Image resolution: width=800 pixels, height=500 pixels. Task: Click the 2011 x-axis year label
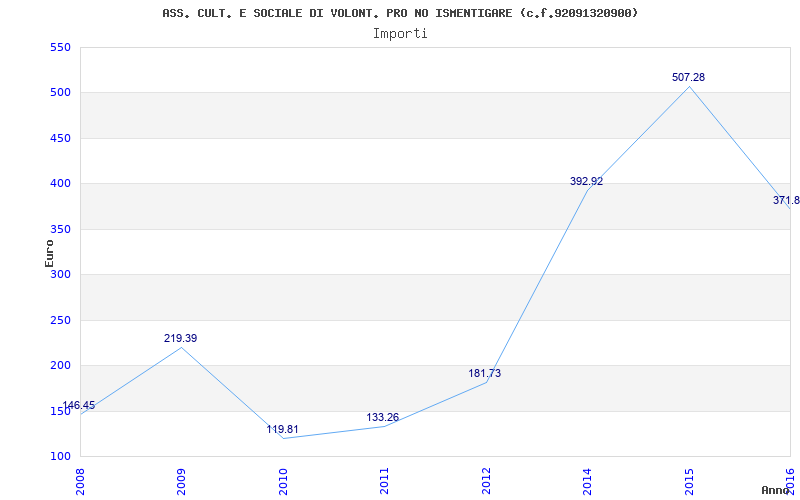coord(384,479)
